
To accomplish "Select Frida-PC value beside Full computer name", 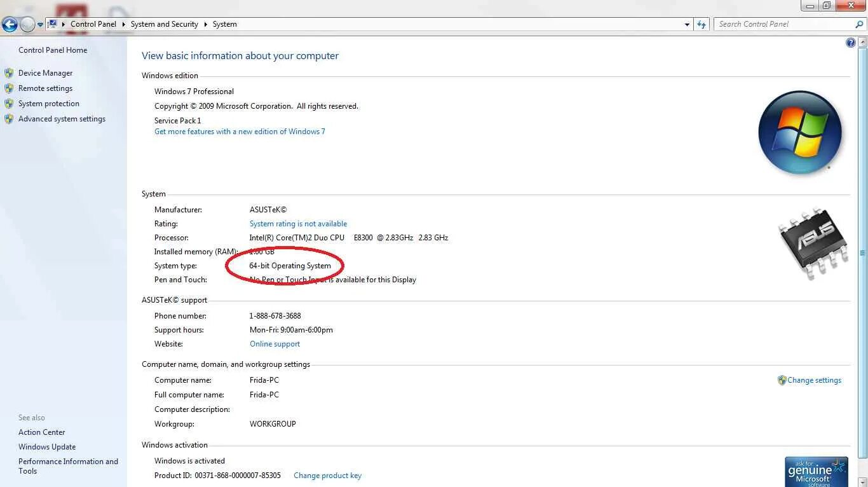I will (x=264, y=395).
